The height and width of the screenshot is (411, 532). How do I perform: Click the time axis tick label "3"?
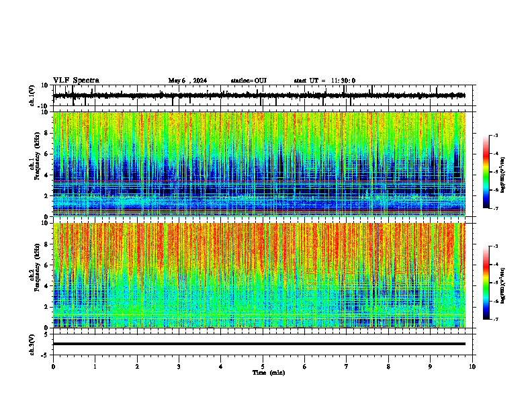point(179,367)
